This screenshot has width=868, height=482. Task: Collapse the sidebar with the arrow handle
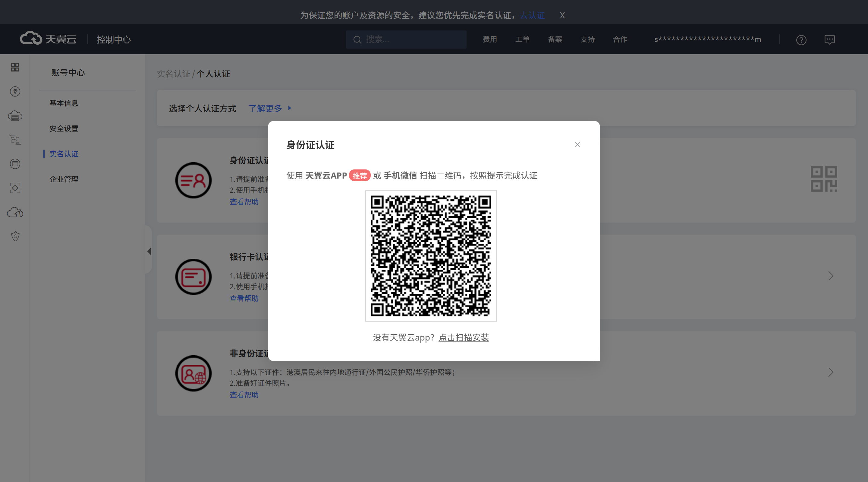[x=149, y=251]
